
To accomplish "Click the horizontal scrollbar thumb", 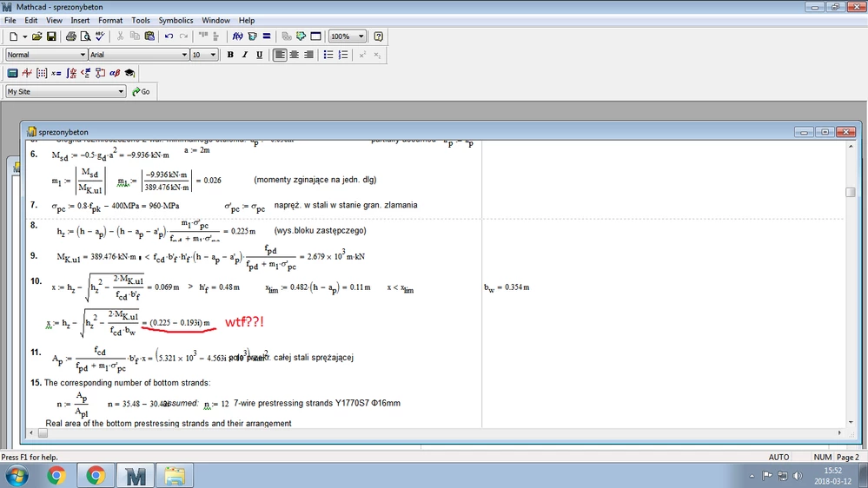I will (43, 433).
